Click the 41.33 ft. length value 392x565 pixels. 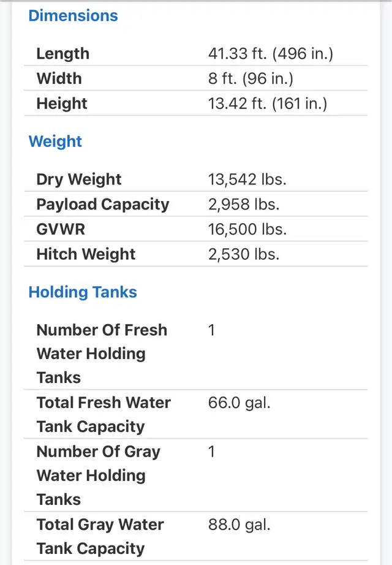click(271, 54)
